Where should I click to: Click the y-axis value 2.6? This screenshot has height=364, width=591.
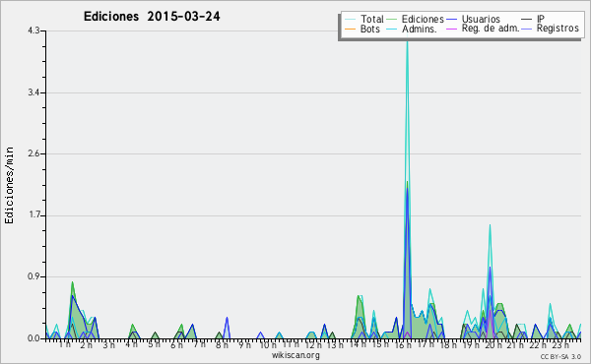tap(33, 153)
